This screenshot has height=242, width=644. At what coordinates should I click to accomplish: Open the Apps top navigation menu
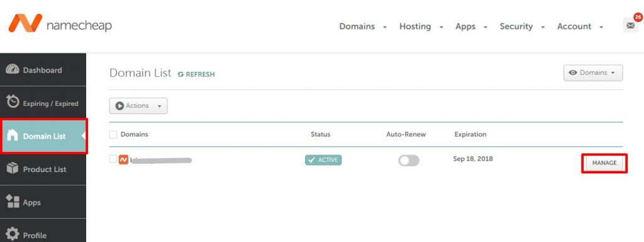pos(472,26)
